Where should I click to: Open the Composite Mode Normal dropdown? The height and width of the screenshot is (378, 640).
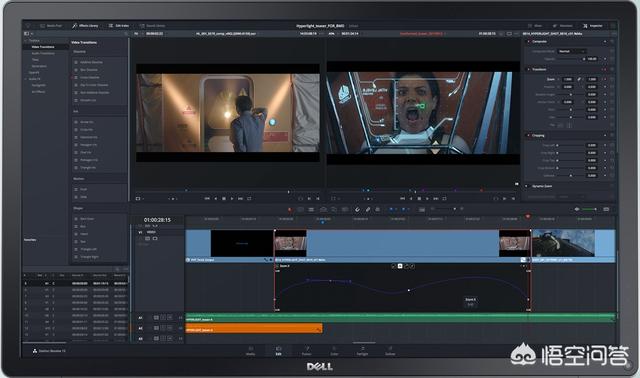tap(572, 51)
